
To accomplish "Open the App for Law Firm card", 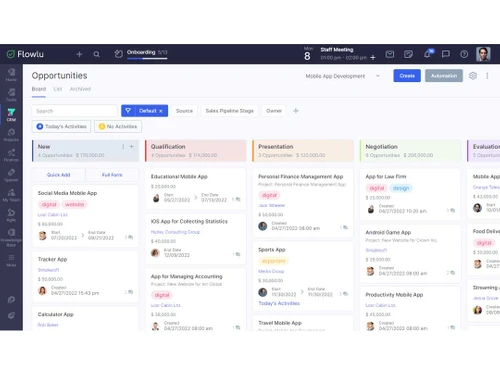I will click(410, 194).
